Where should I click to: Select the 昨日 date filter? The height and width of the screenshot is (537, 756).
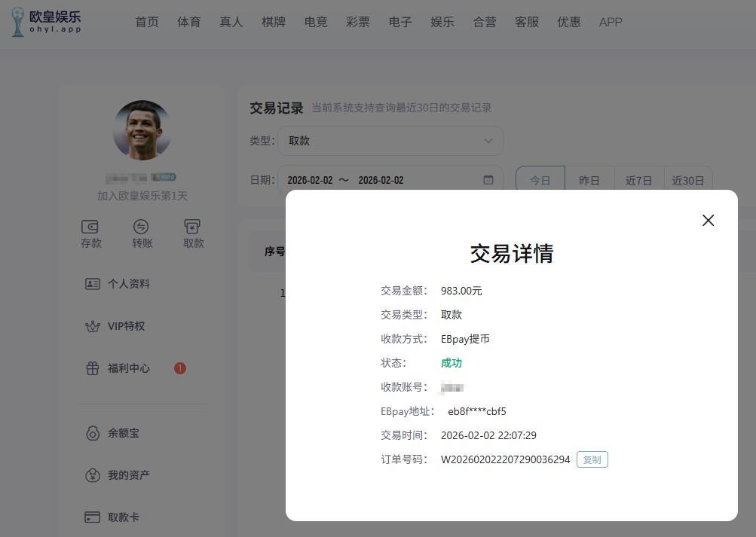tap(589, 181)
